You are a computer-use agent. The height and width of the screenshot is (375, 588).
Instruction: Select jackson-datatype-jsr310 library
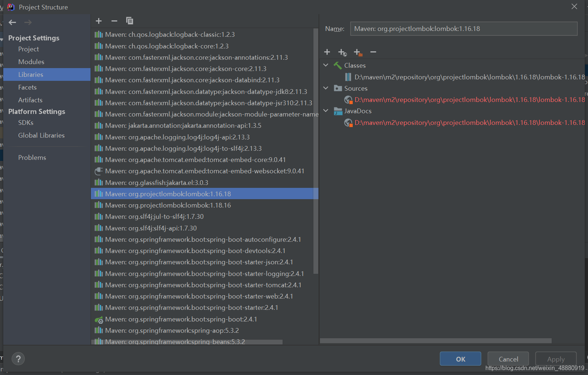[204, 103]
